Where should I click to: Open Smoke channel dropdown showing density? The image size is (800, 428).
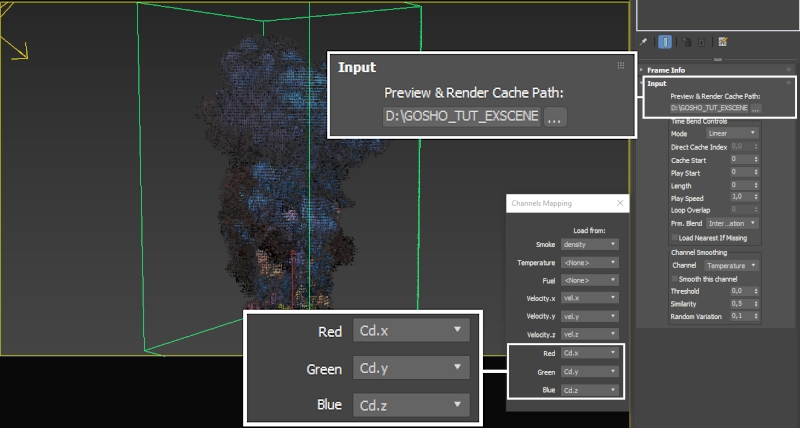590,244
